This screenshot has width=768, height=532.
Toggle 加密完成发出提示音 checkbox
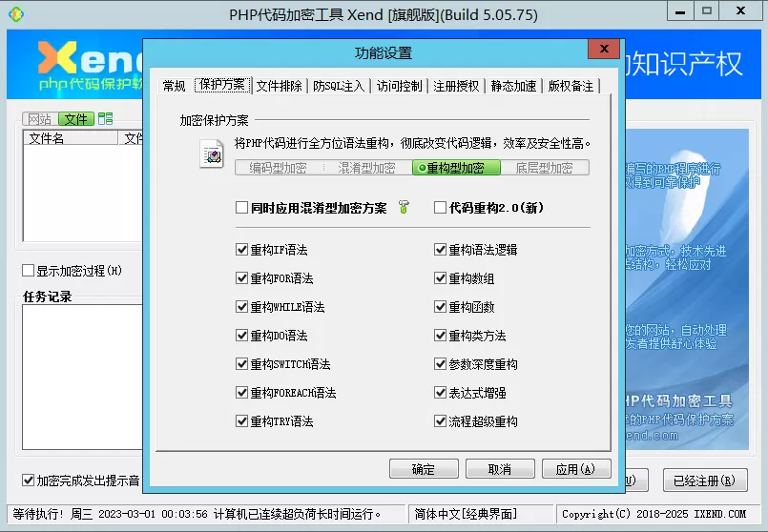click(x=28, y=481)
